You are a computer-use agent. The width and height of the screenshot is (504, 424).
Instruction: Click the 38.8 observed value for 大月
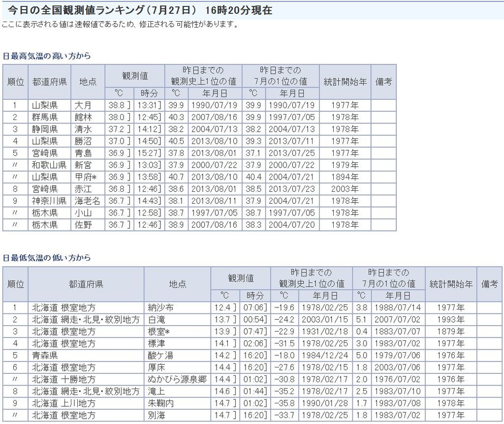click(116, 105)
